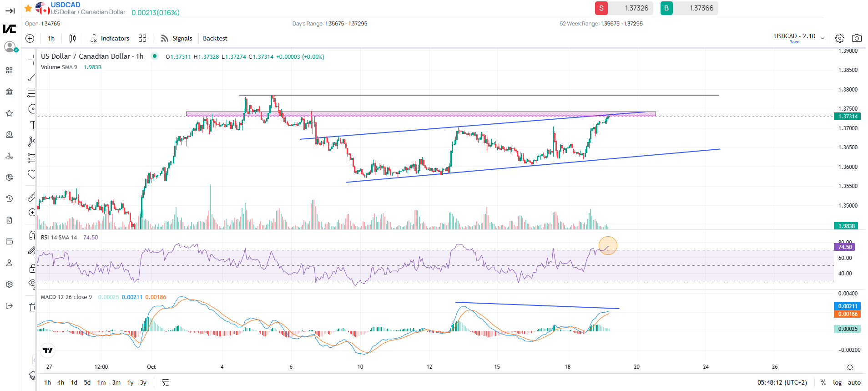
Task: Toggle the auto scale option
Action: tap(854, 382)
